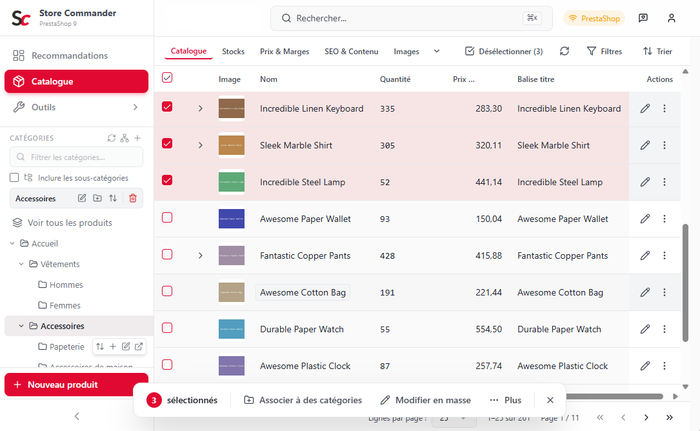Add a new category with plus icon
The height and width of the screenshot is (431, 700).
coord(138,138)
